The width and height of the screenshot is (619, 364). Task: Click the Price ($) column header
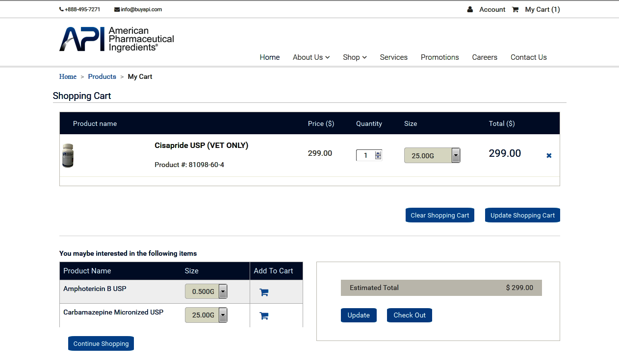coord(321,123)
